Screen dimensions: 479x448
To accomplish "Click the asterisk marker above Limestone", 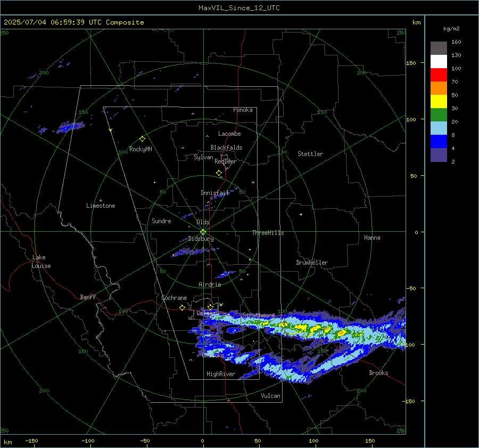I will [x=101, y=201].
